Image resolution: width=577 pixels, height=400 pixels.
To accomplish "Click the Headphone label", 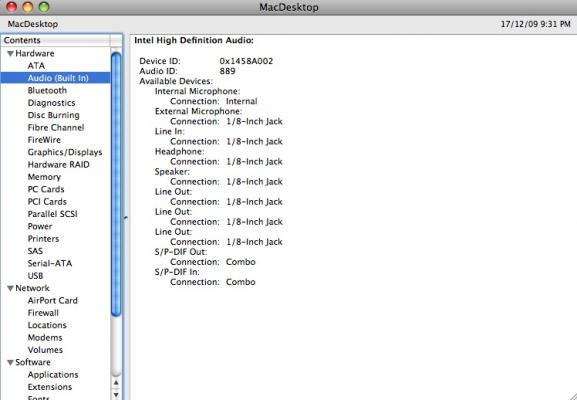I will (179, 152).
